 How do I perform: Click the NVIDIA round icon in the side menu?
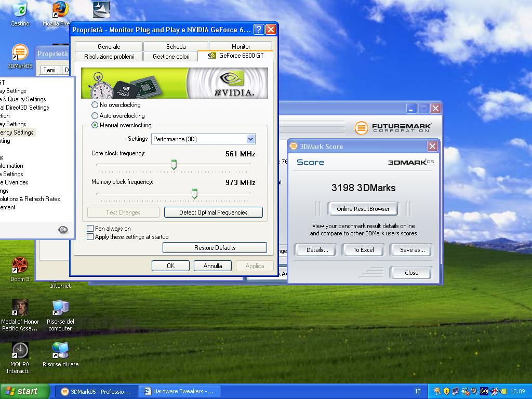[63, 230]
